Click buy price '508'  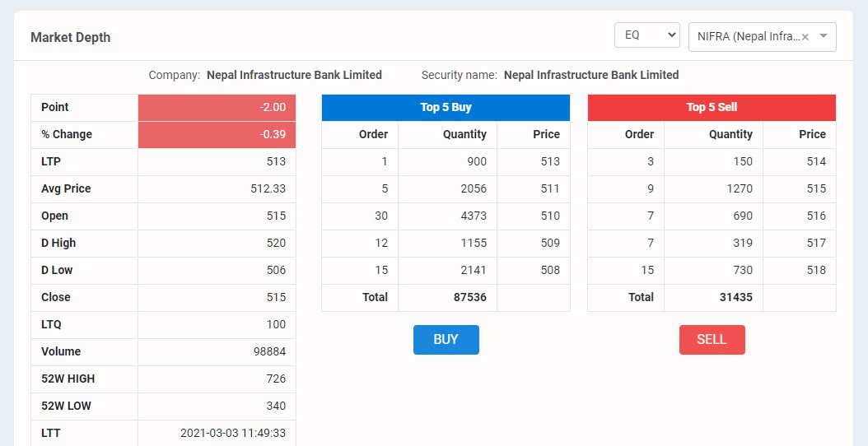coord(550,270)
